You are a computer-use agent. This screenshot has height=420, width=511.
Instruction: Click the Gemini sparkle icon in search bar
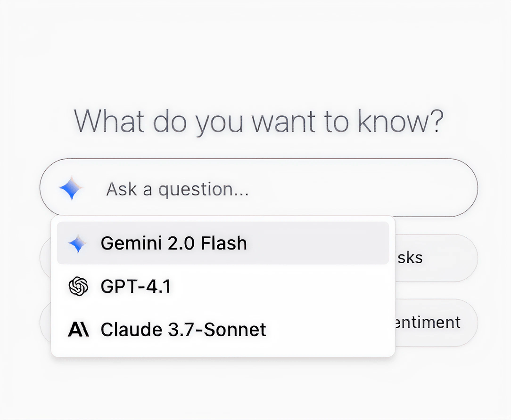point(71,189)
